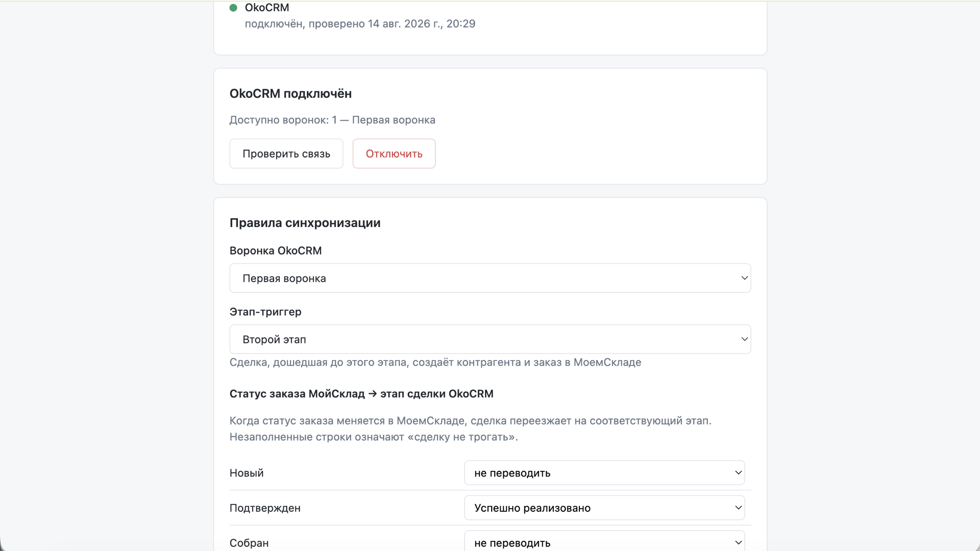Open the stage dropdown for Новый status

(x=604, y=473)
